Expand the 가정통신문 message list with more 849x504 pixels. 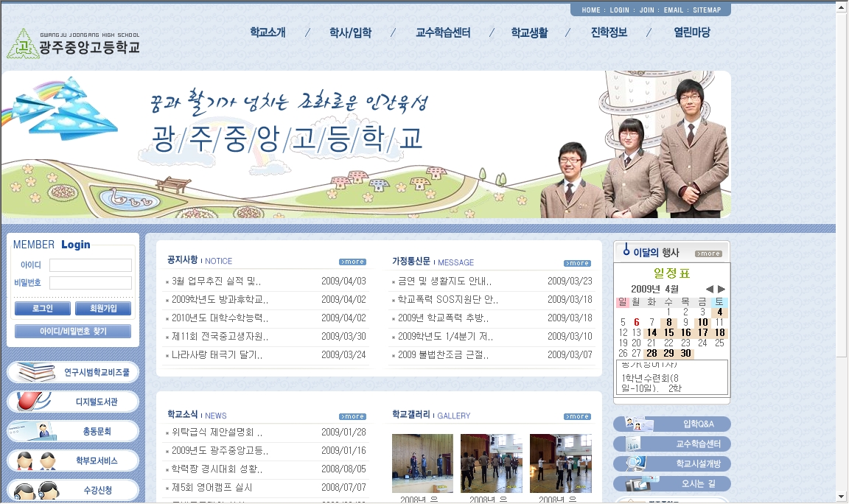point(577,263)
